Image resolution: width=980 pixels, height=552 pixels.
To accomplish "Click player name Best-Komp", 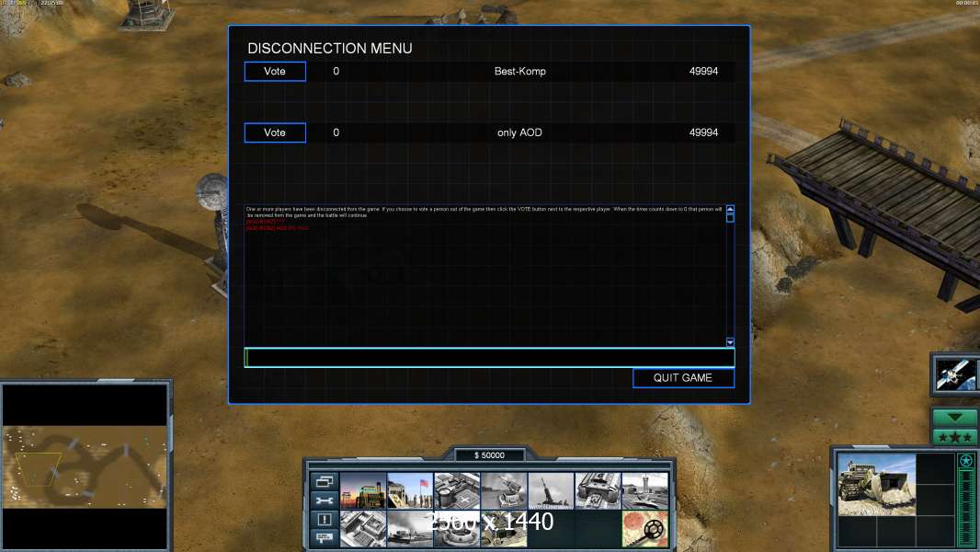I will point(520,71).
